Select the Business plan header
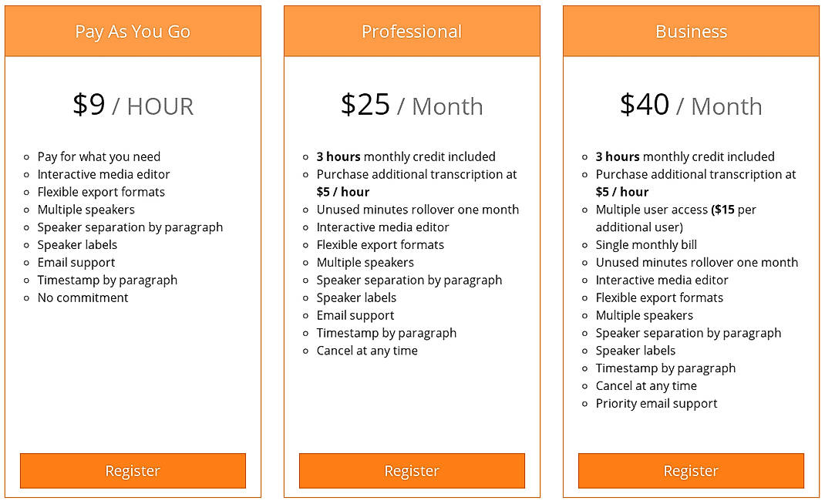Image resolution: width=825 pixels, height=504 pixels. pos(690,31)
